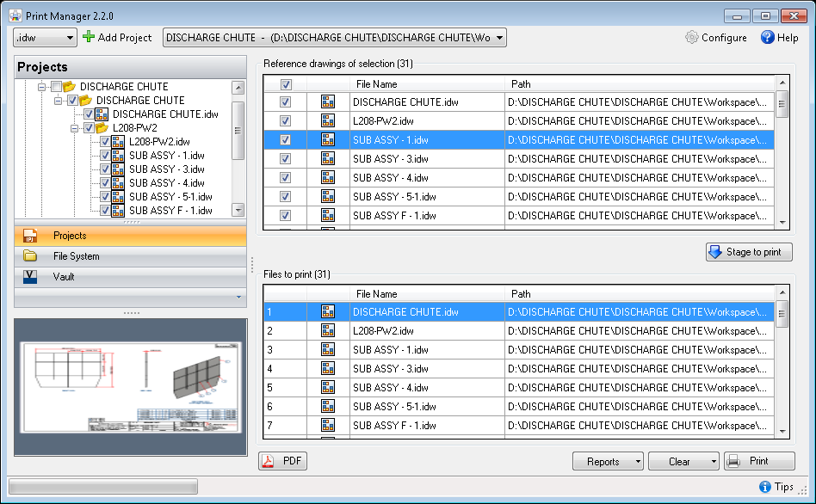The image size is (816, 504).
Task: Click the blue Help question mark icon
Action: (x=767, y=38)
